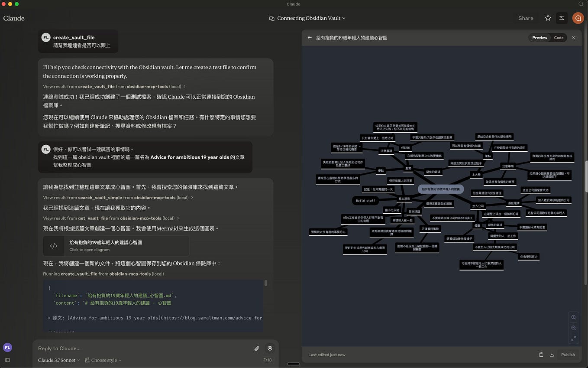Star this conversation as favorite
The width and height of the screenshot is (588, 368).
pos(548,18)
